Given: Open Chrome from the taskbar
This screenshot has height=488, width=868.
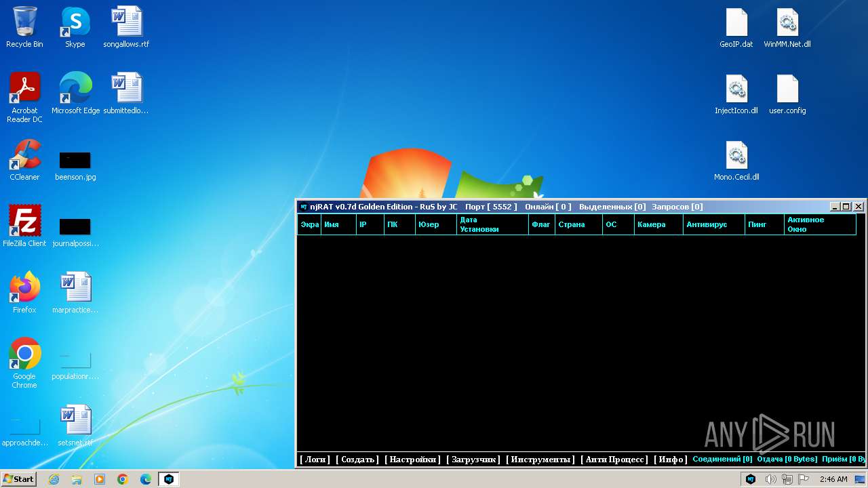Looking at the screenshot, I should 123,479.
